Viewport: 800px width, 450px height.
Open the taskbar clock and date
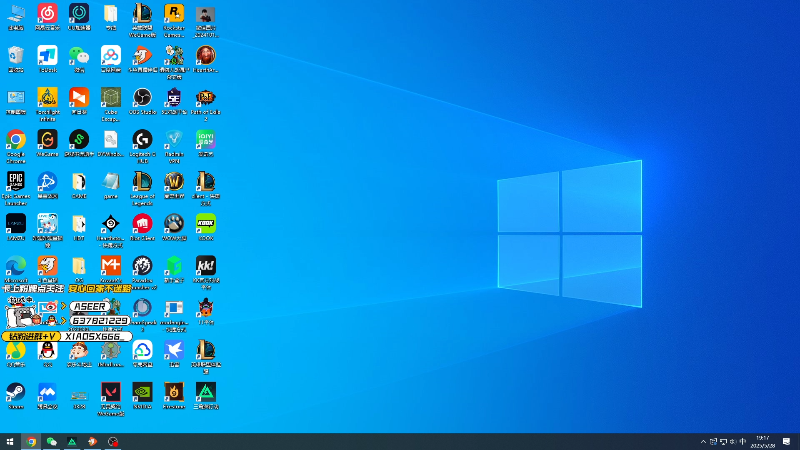click(763, 442)
